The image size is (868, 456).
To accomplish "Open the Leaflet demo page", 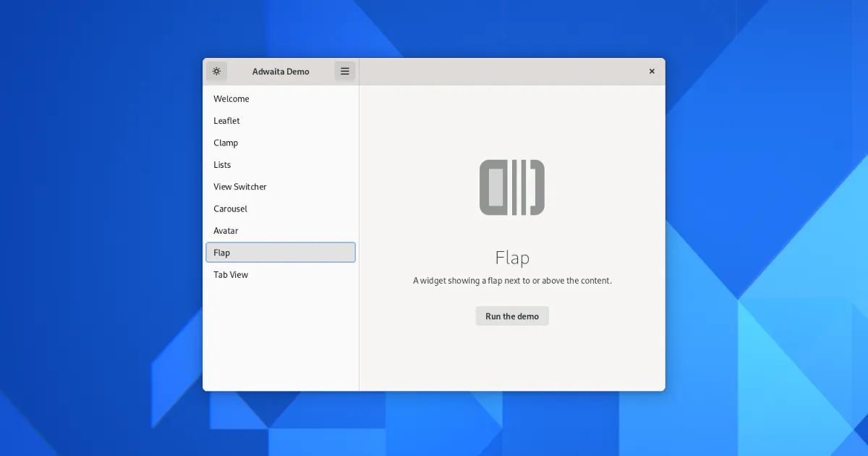I will pyautogui.click(x=227, y=121).
